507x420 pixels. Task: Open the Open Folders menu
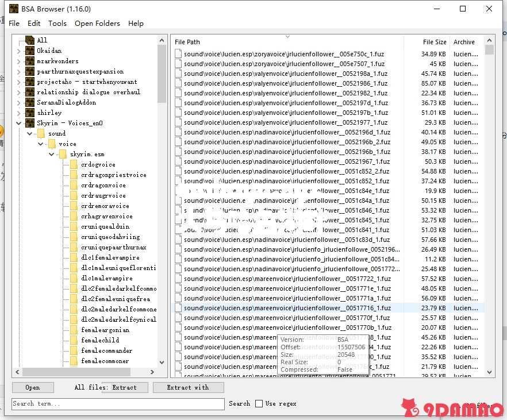(97, 24)
